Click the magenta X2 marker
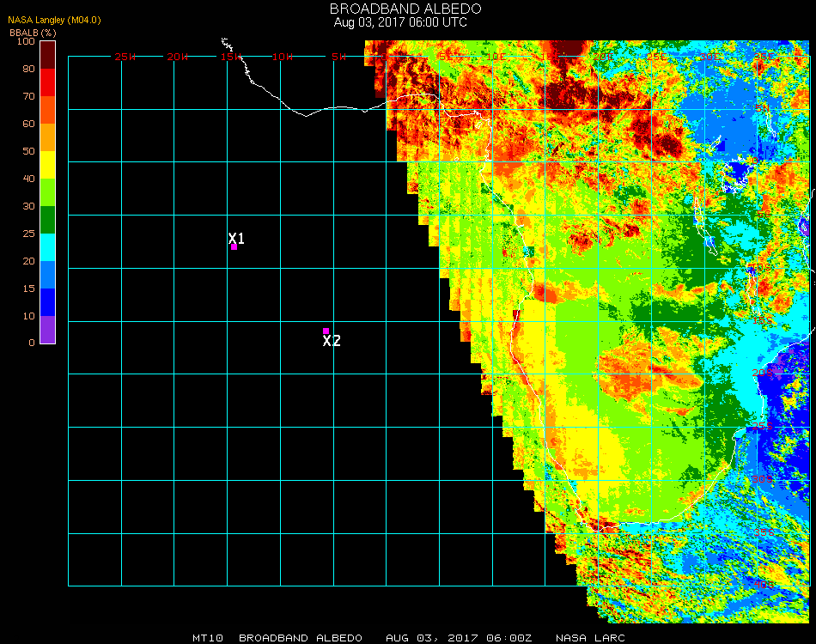816x644 pixels. (x=326, y=331)
